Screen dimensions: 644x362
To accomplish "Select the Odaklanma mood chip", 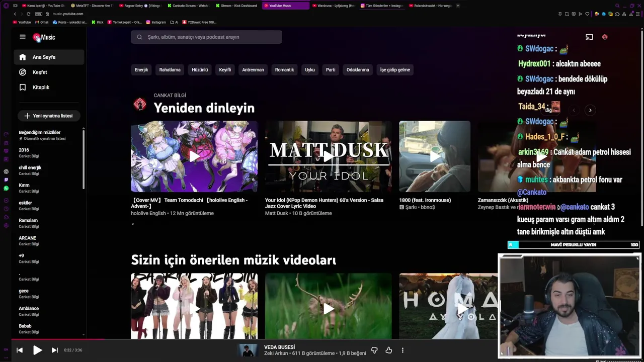I will pos(358,70).
